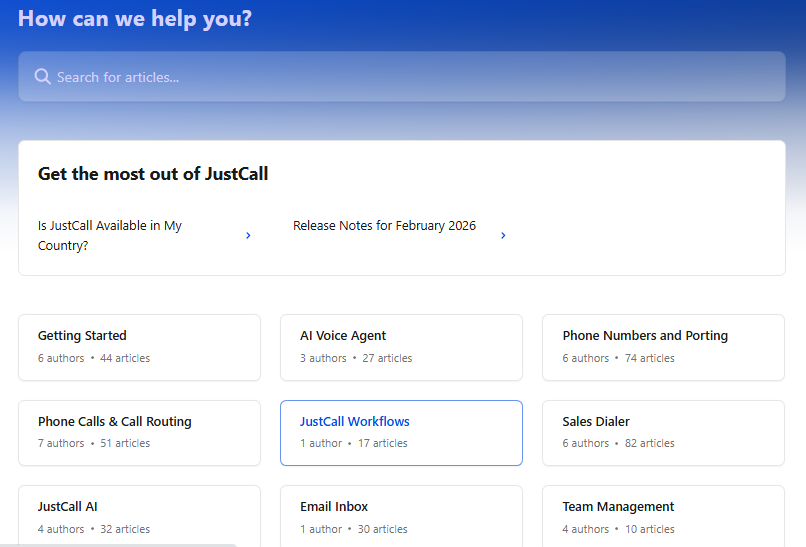The height and width of the screenshot is (547, 806).
Task: Click '4 authors' under Team Management
Action: coord(585,529)
